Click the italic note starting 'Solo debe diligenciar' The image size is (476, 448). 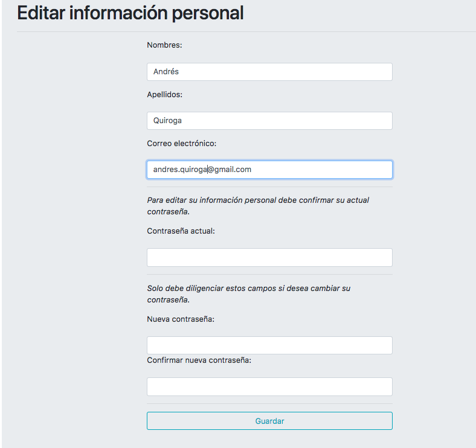[249, 294]
